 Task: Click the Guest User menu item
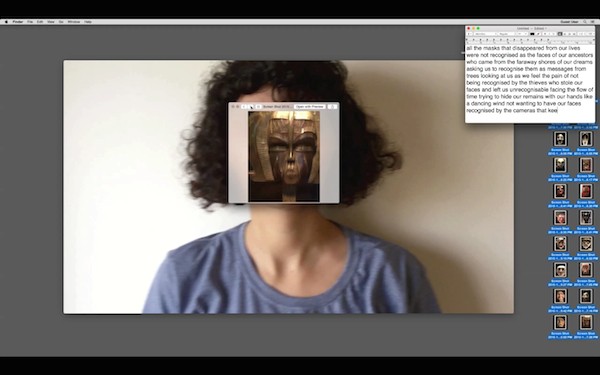(x=569, y=22)
